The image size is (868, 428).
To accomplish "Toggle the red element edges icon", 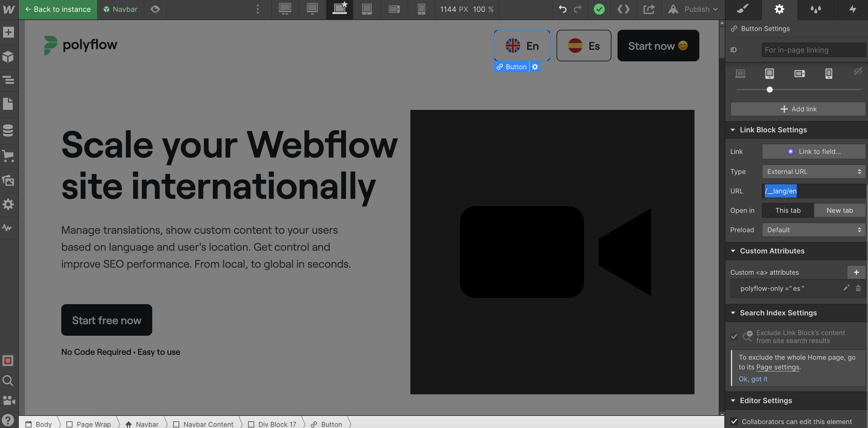I will pos(8,361).
